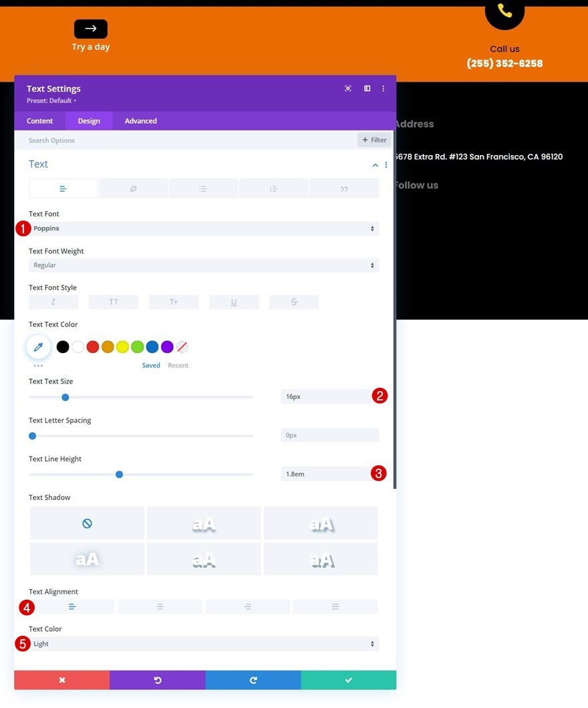Click the split view columns icon
Image resolution: width=588 pixels, height=708 pixels.
click(x=367, y=88)
